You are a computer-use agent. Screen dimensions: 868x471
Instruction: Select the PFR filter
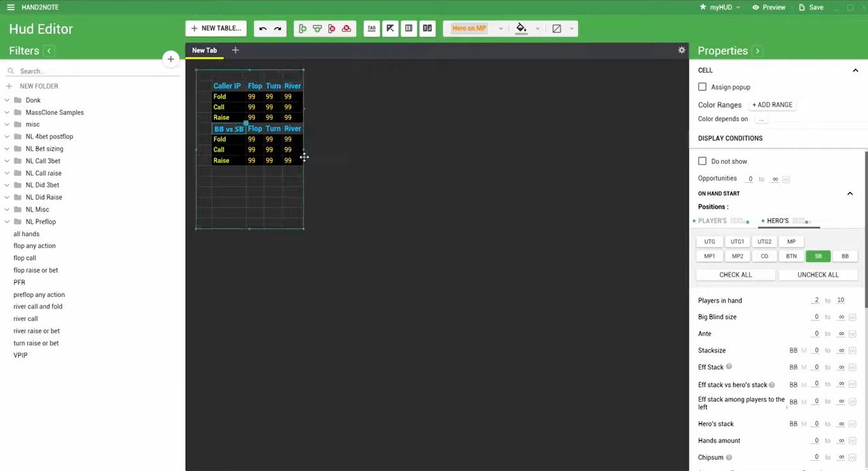tap(19, 282)
